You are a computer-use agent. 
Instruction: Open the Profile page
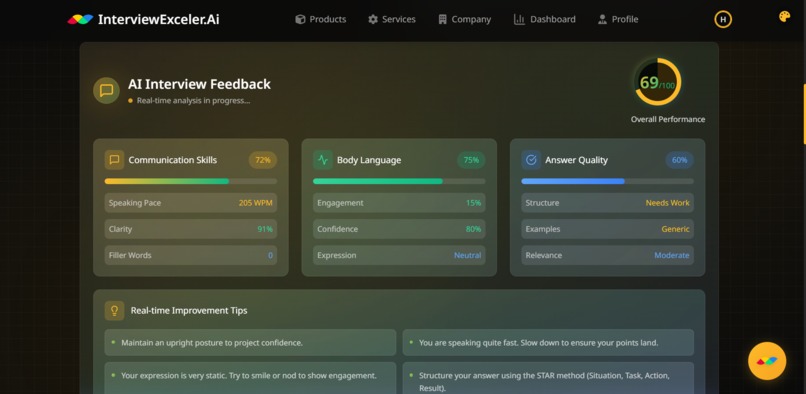pyautogui.click(x=618, y=20)
